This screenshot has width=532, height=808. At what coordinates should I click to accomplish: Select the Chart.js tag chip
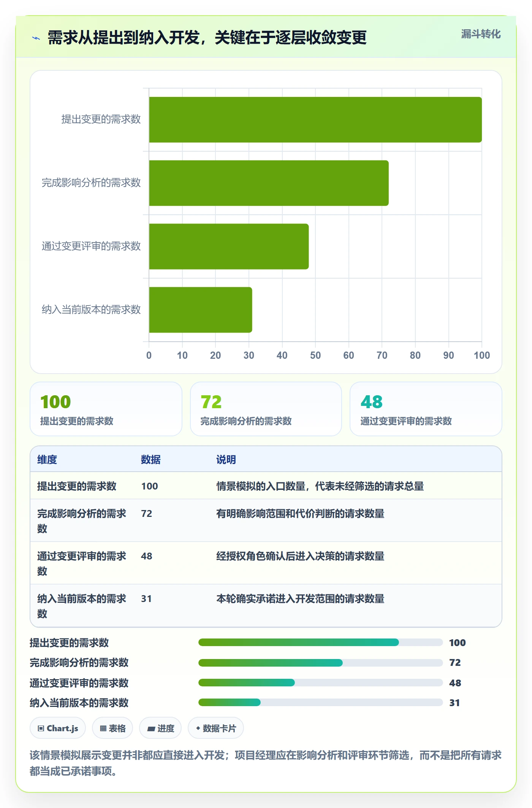[x=58, y=728]
